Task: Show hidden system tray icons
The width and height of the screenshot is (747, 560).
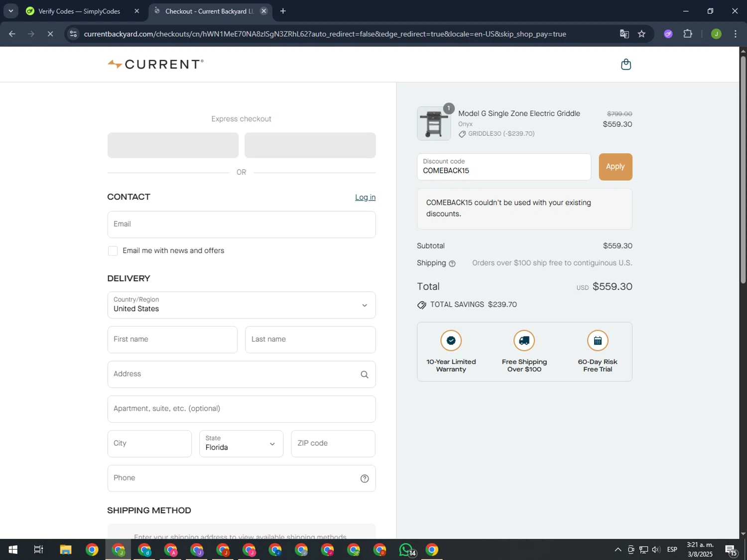Action: [618, 550]
